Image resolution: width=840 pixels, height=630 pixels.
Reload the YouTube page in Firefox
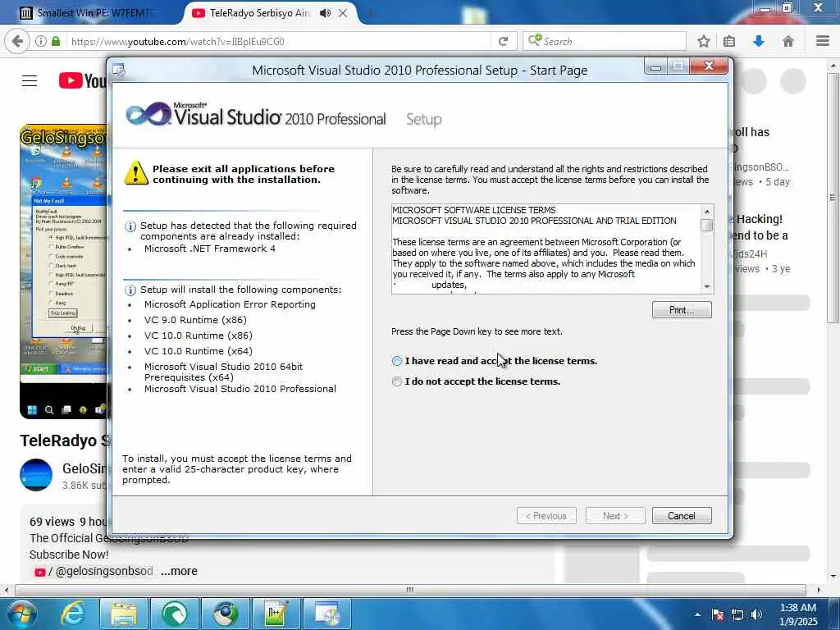[x=503, y=41]
